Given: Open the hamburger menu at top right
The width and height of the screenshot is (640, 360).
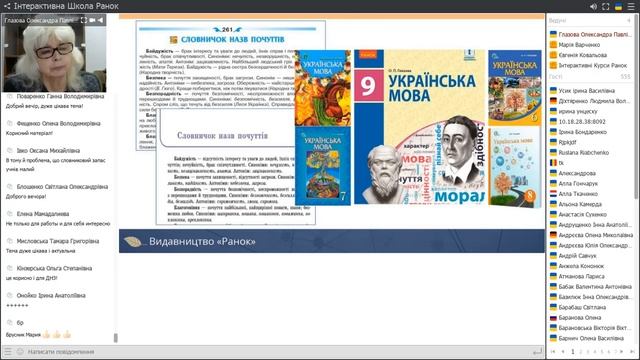Looking at the screenshot, I should pyautogui.click(x=631, y=7).
